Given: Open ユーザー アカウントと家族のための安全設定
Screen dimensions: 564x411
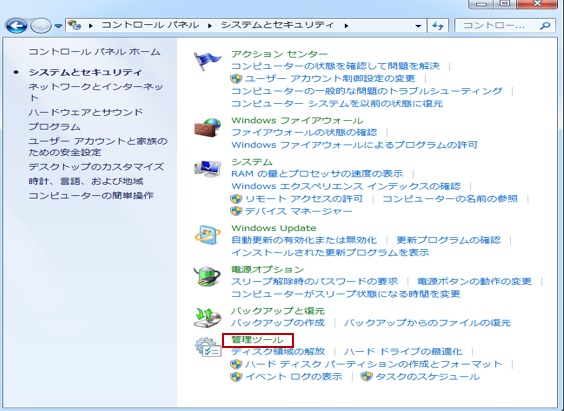Looking at the screenshot, I should point(98,146).
